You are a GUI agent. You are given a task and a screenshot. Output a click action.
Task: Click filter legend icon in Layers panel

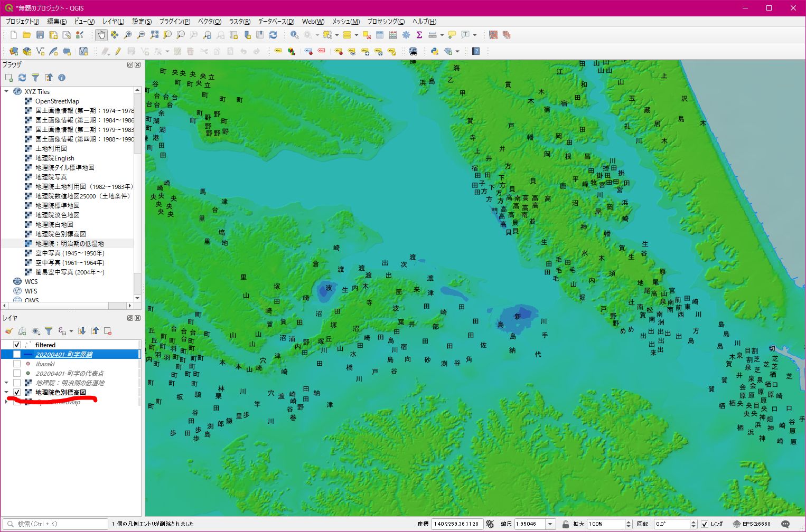tap(49, 331)
